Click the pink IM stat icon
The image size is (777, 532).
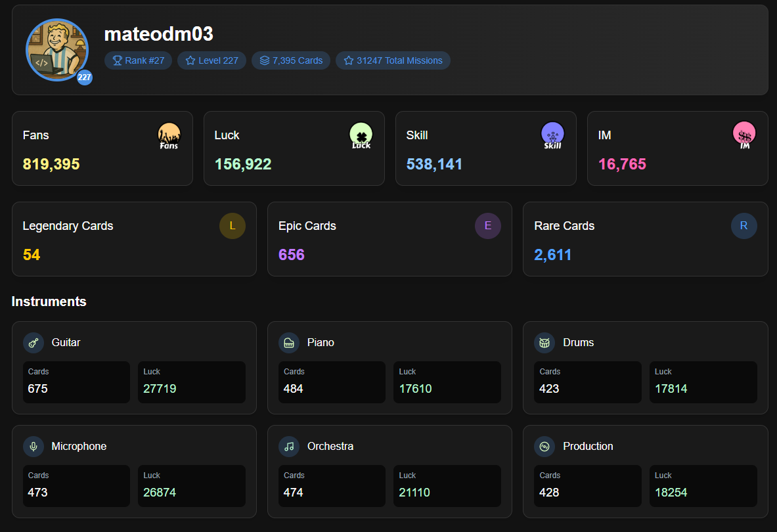tap(744, 135)
